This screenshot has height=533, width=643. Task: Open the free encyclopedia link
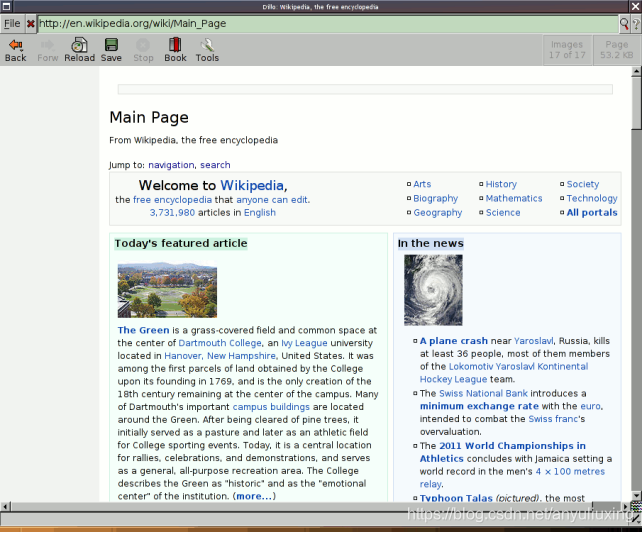(172, 200)
